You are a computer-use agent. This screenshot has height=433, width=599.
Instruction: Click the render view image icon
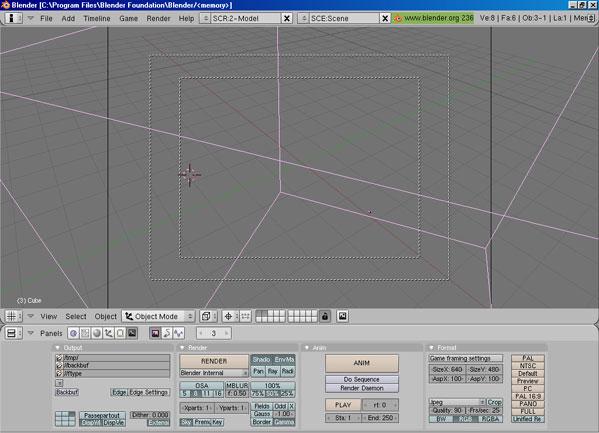(x=343, y=316)
